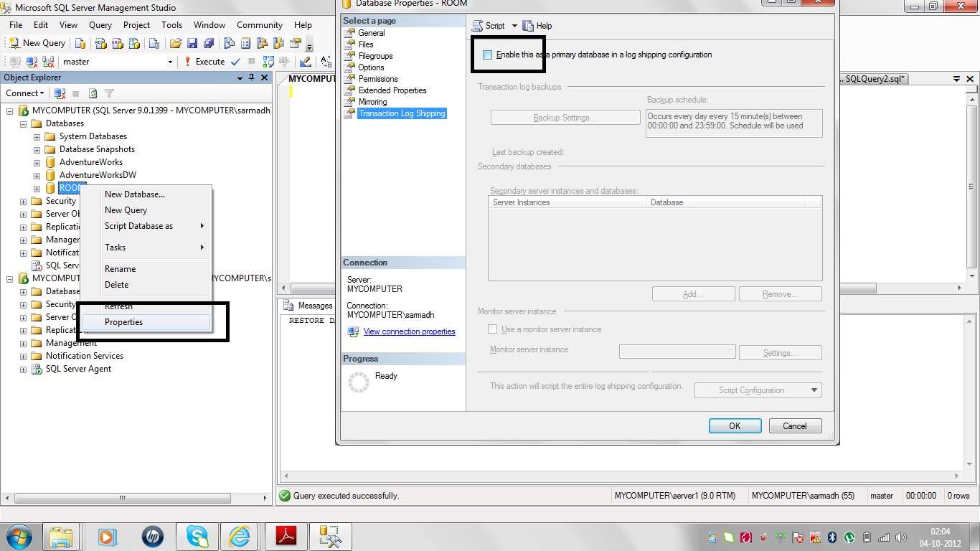Open the Connect dropdown in Object Explorer
Viewport: 980px width, 551px height.
coord(25,93)
